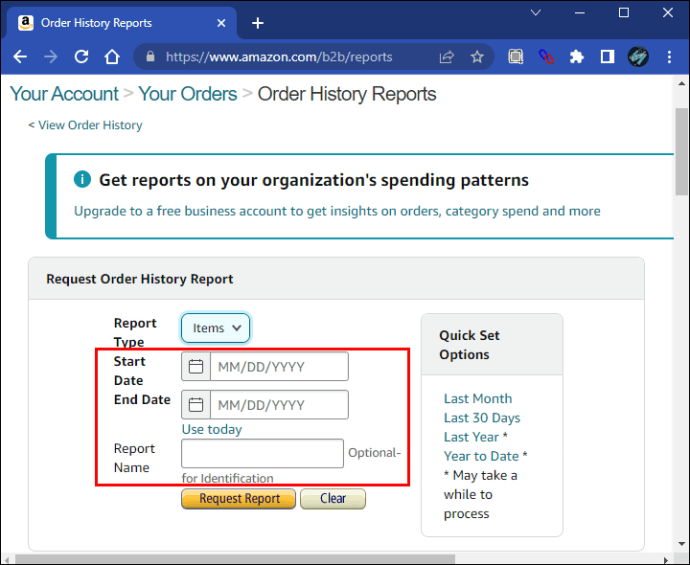Open the Chrome three-dot menu
The image size is (690, 565).
pos(669,57)
